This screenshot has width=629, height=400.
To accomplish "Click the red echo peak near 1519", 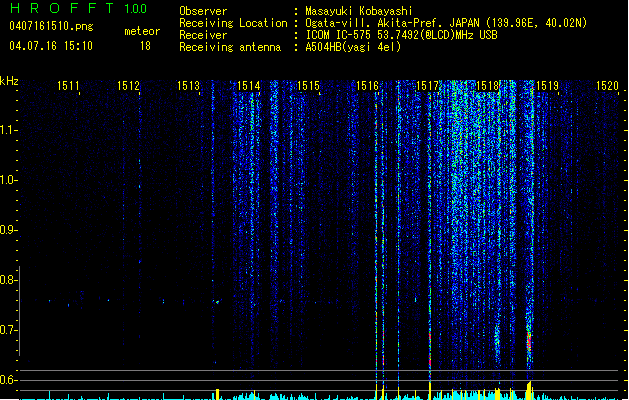I will coord(529,343).
